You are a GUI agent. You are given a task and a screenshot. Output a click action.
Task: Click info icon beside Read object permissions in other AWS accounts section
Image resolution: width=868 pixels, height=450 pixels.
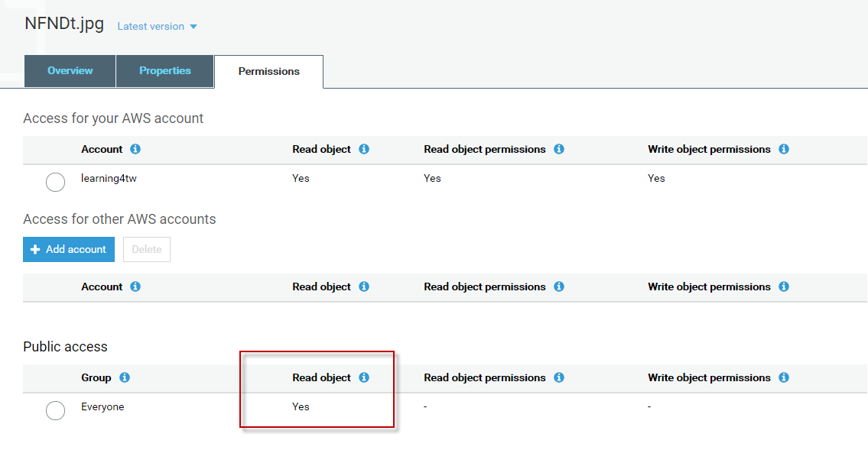tap(559, 287)
